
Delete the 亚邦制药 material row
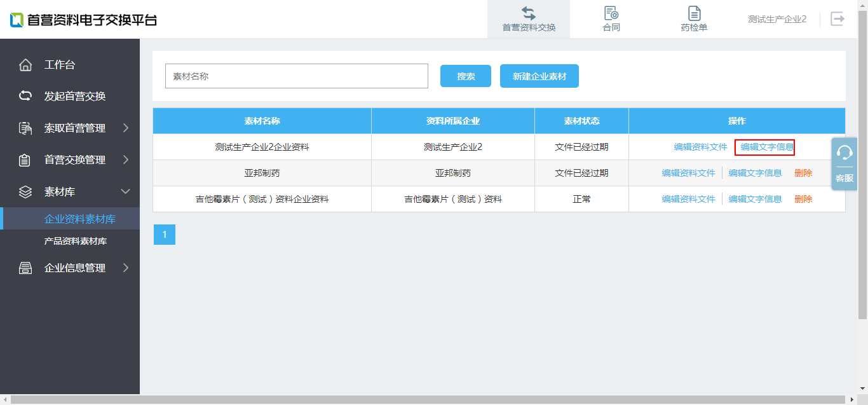pos(803,173)
